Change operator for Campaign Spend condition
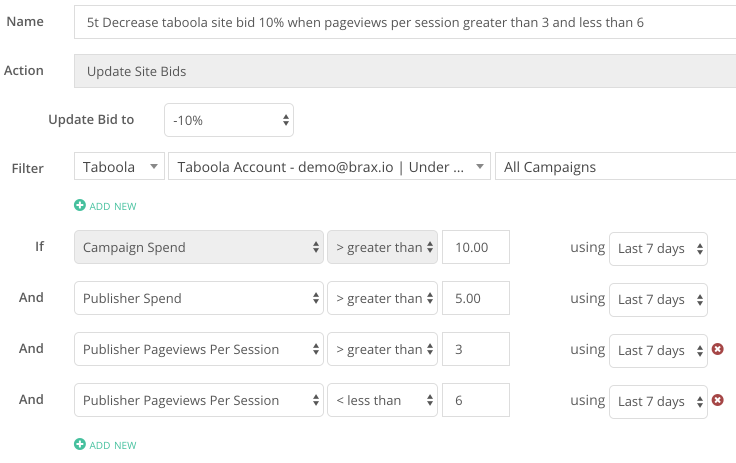This screenshot has height=463, width=736. tap(383, 247)
